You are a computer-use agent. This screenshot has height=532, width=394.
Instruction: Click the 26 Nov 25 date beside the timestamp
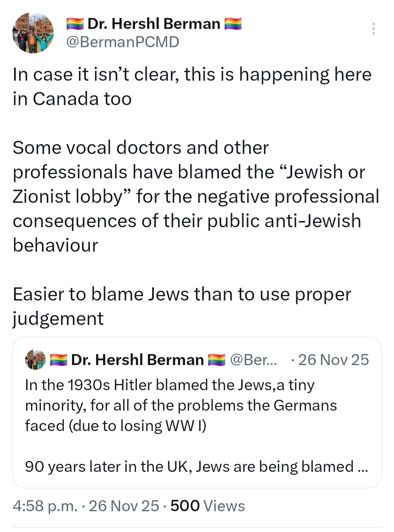[124, 506]
